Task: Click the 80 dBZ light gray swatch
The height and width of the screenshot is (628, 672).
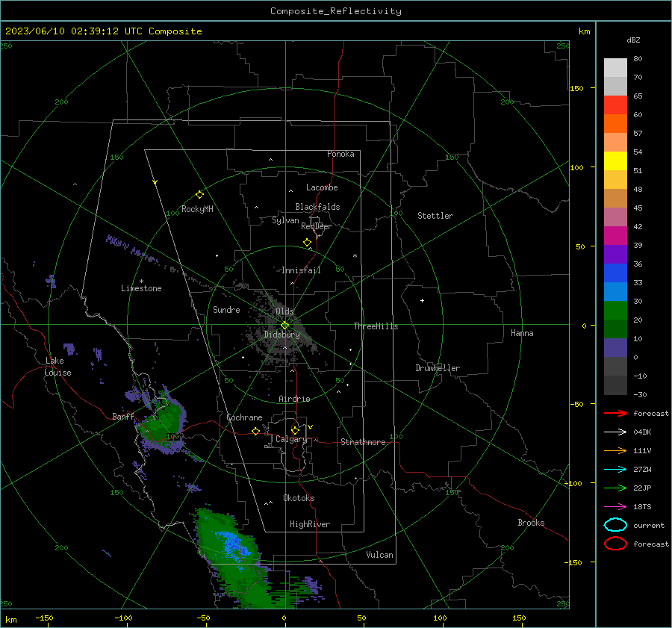Action: (615, 67)
